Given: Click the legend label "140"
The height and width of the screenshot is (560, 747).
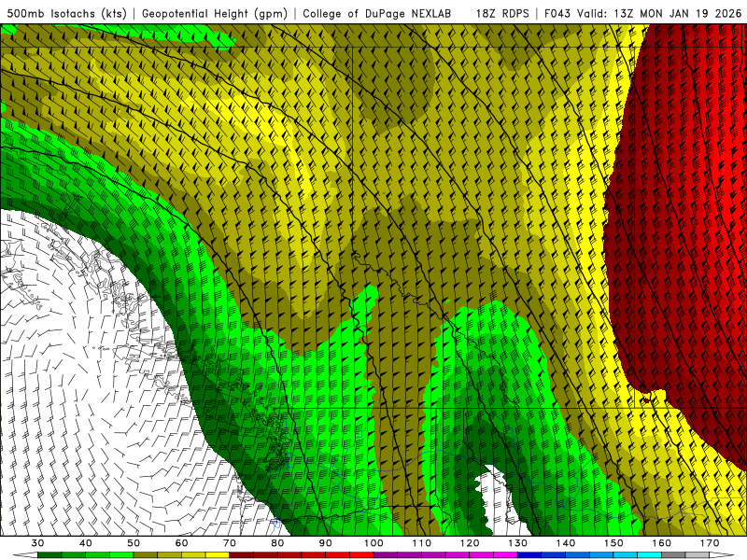Looking at the screenshot, I should click(566, 543).
